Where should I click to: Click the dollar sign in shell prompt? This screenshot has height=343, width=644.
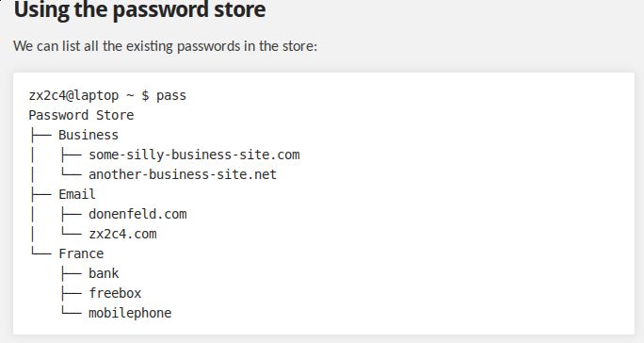click(145, 96)
